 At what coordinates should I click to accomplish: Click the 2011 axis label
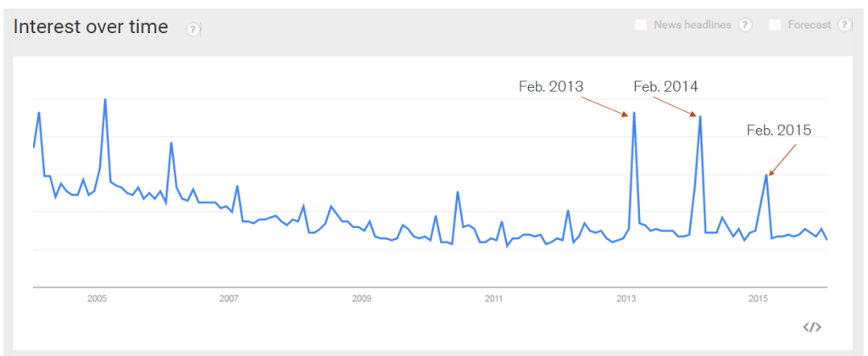coord(493,299)
